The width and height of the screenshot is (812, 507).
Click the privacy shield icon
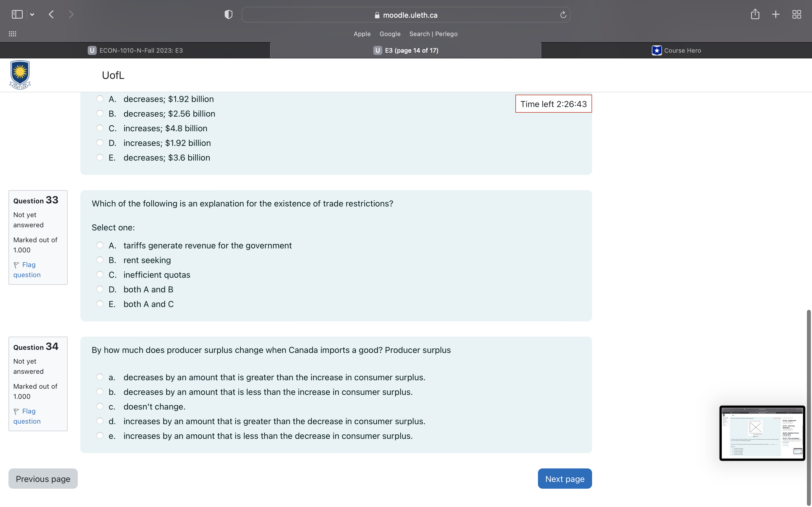coord(228,14)
